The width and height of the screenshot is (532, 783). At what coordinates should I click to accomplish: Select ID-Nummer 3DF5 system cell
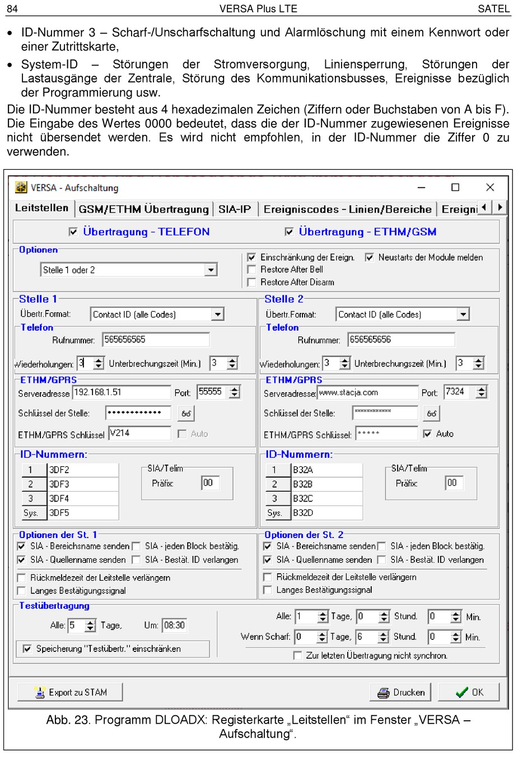83,513
